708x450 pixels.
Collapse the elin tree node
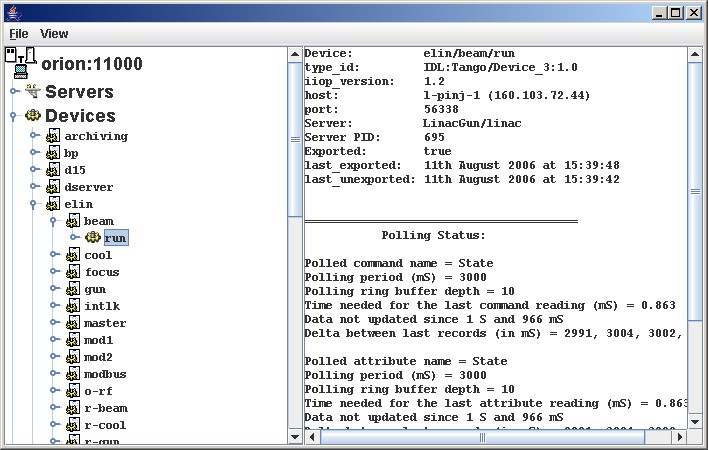pyautogui.click(x=34, y=204)
